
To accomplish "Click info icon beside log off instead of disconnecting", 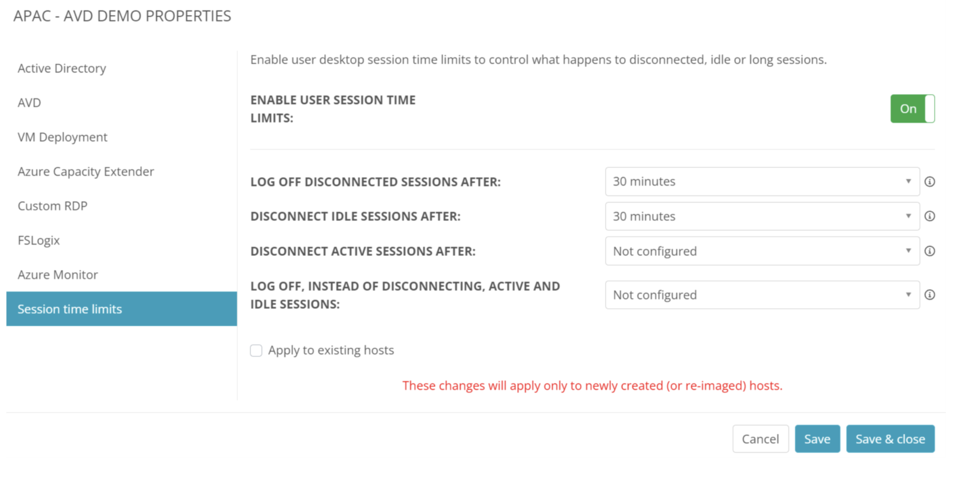I will tap(929, 295).
